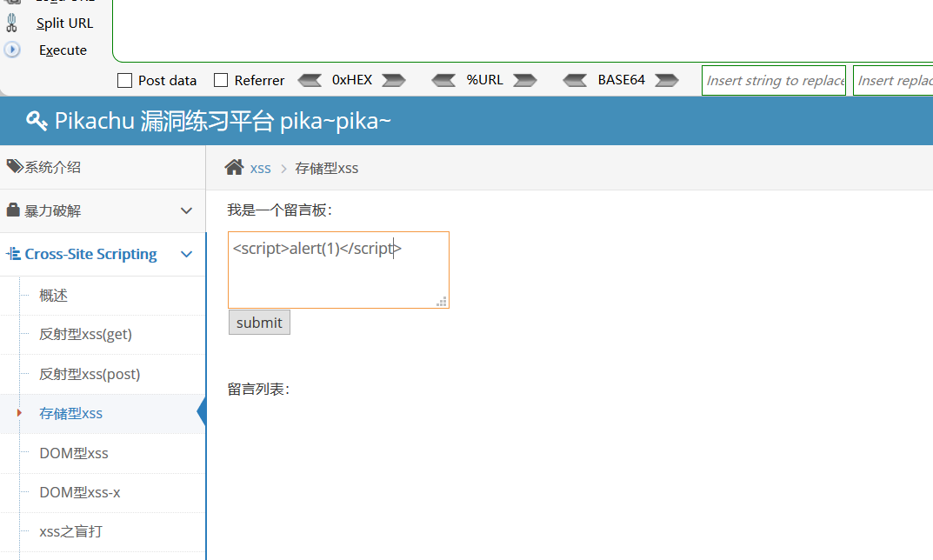Click the %URL encoding label
933x560 pixels.
coord(484,80)
